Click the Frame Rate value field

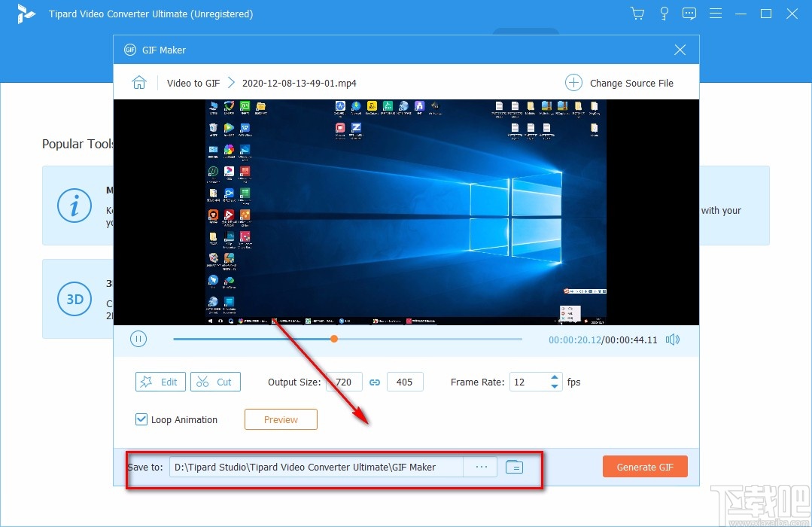click(x=529, y=382)
